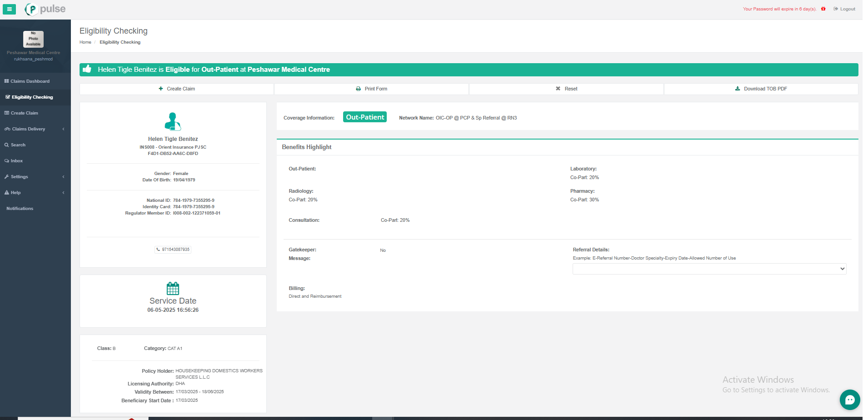Click the thumbs-up eligibility icon

[87, 69]
